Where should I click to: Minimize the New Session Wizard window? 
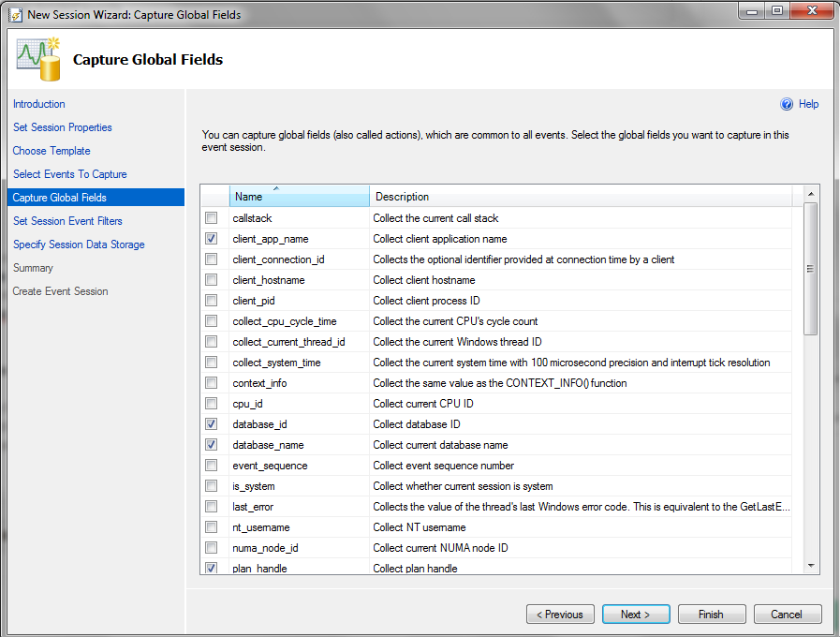click(x=752, y=11)
